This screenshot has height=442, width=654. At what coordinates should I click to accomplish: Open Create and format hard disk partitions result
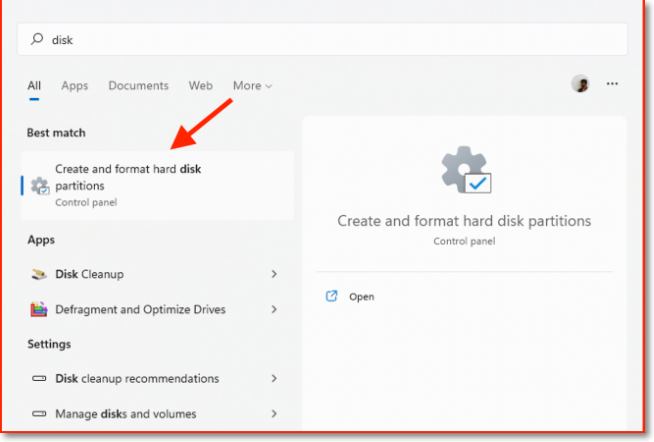pyautogui.click(x=158, y=185)
